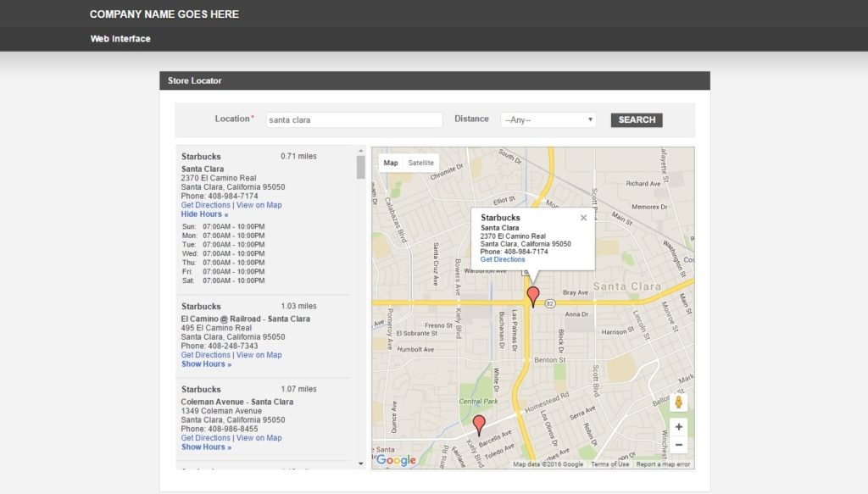The image size is (868, 494).
Task: Click the scroll up arrow in results list
Action: tap(361, 151)
